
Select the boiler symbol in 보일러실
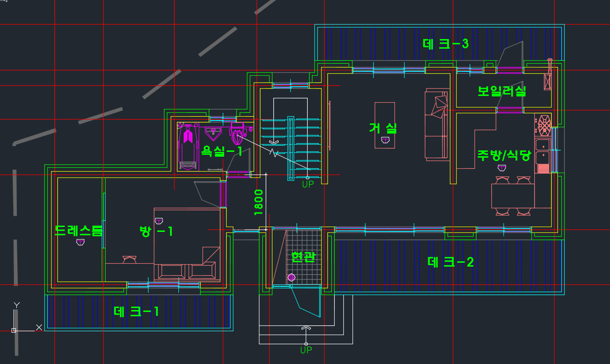point(547,81)
